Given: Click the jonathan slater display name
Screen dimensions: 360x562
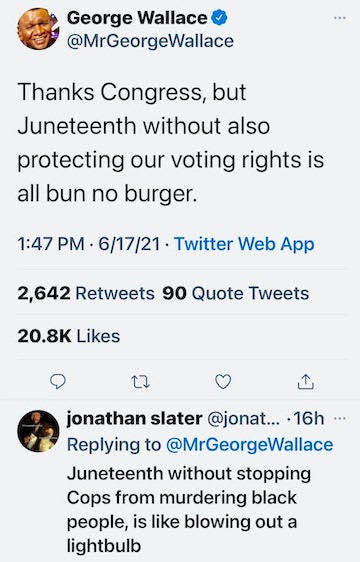Looking at the screenshot, I should 134,418.
